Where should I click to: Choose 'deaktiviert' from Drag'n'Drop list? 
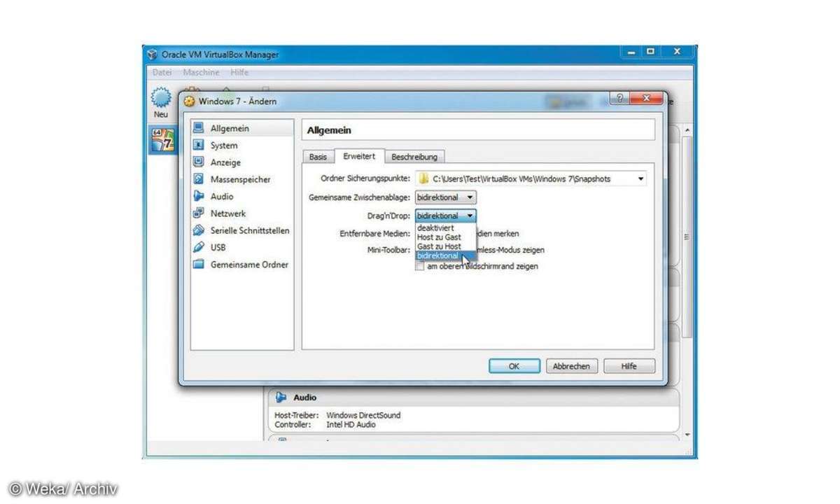446,228
